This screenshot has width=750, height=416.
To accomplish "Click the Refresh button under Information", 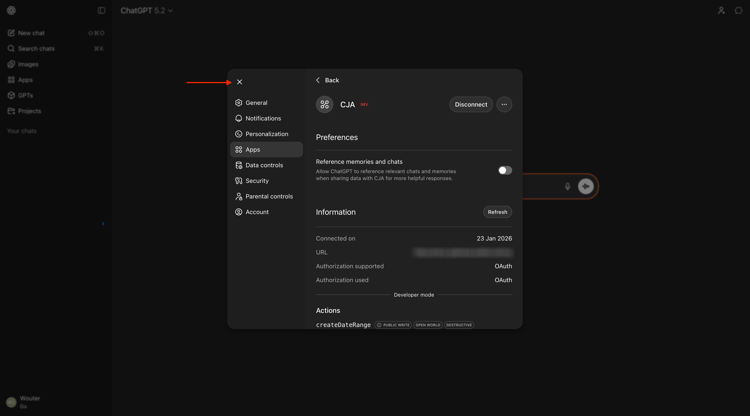I will (497, 212).
